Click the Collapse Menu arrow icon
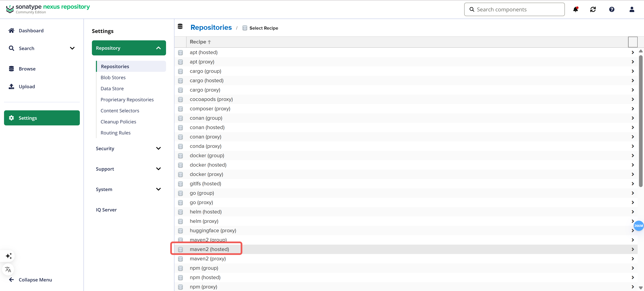 click(11, 279)
